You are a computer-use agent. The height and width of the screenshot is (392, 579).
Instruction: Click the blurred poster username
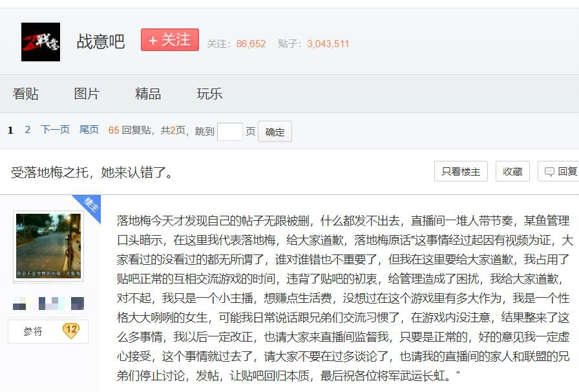(x=48, y=304)
